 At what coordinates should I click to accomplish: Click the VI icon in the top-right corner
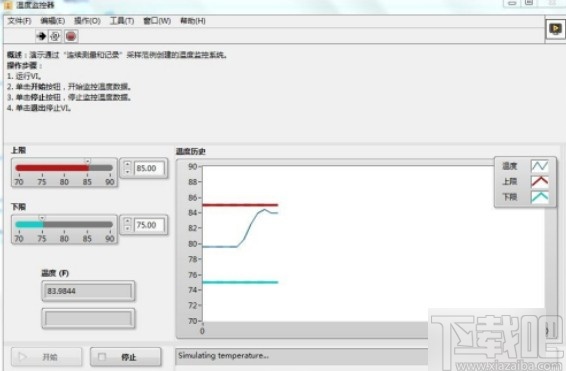coord(555,29)
